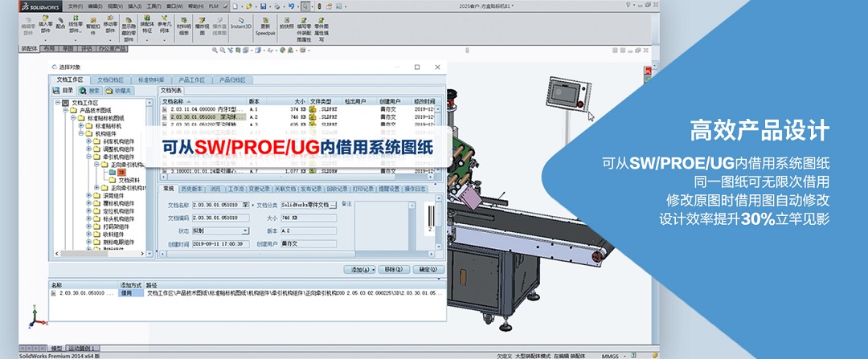Expand the 刹车机构组件 folder in the tree
Viewport: 868px width, 359px height.
click(89, 141)
